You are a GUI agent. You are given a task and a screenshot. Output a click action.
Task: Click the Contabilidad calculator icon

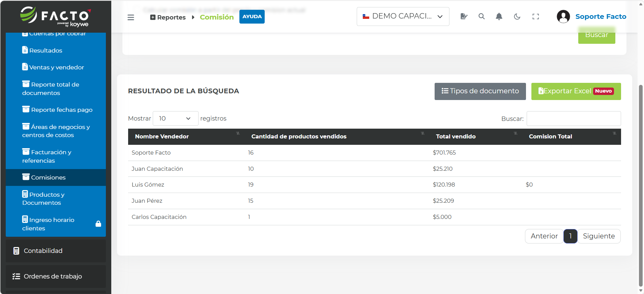(x=16, y=251)
